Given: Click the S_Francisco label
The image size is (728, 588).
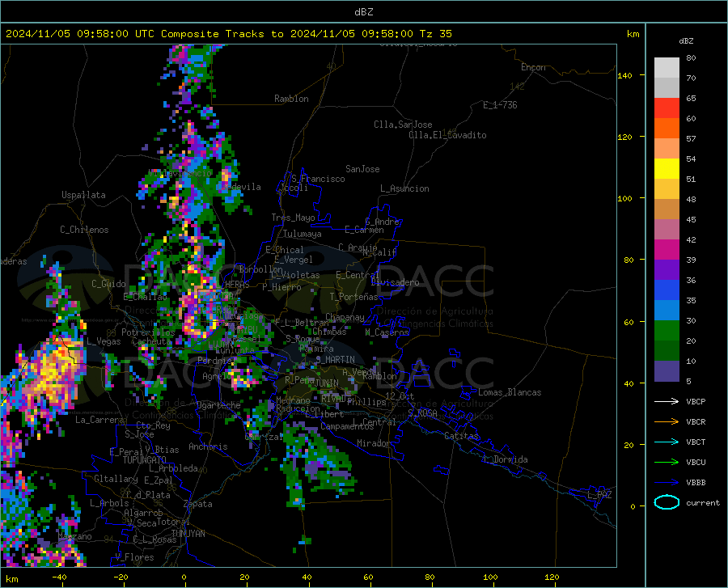Looking at the screenshot, I should click(318, 179).
